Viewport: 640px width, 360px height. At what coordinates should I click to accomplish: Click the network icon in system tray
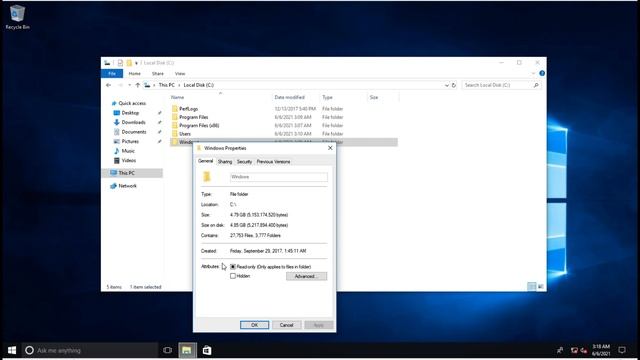coord(574,350)
